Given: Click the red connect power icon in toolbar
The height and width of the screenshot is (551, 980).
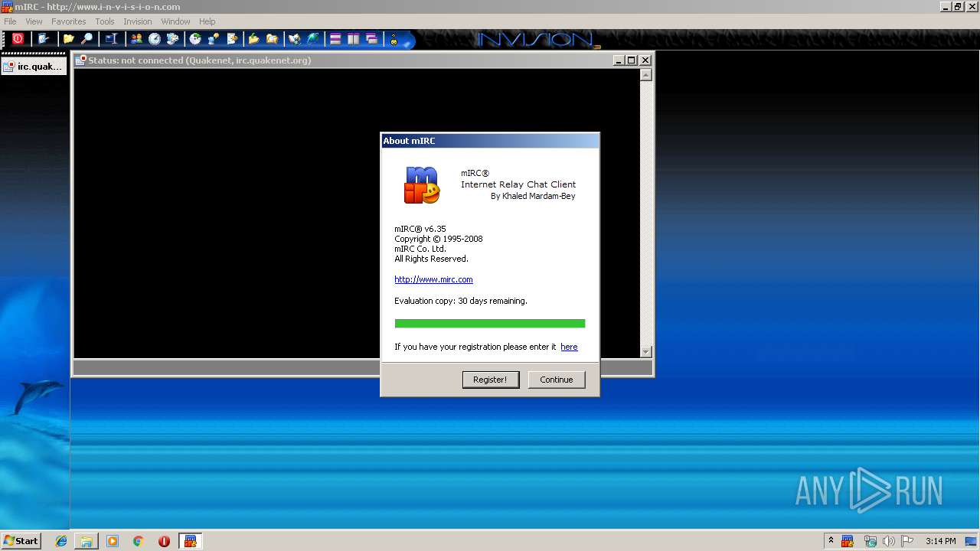Looking at the screenshot, I should pyautogui.click(x=18, y=38).
